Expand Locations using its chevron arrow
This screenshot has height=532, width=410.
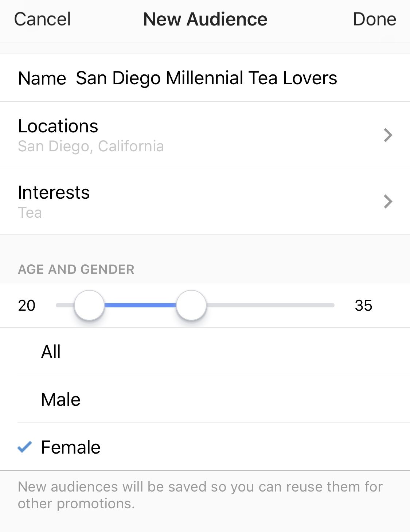388,135
